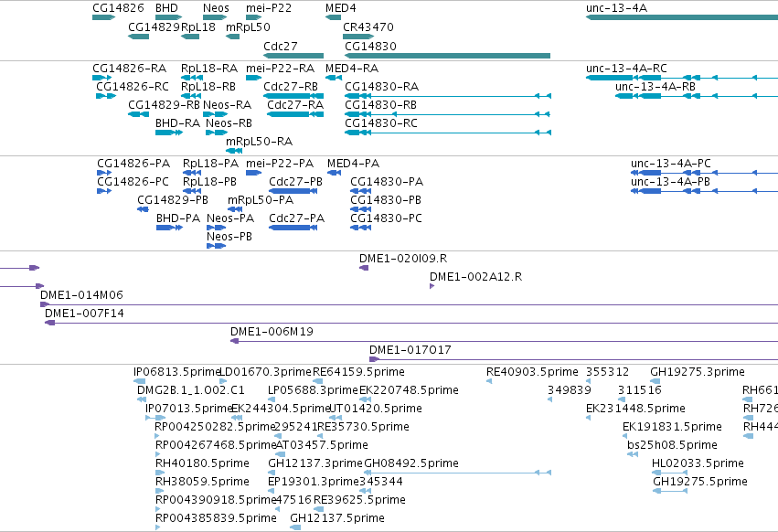Image resolution: width=778 pixels, height=532 pixels.
Task: Click the CG14830-PB protein label
Action: pyautogui.click(x=386, y=199)
